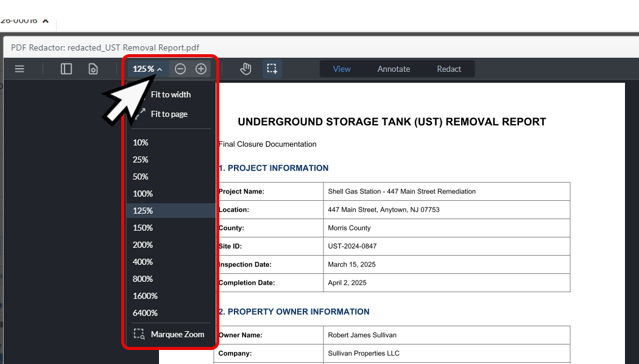Switch to the View tab
This screenshot has width=639, height=364.
(x=342, y=69)
